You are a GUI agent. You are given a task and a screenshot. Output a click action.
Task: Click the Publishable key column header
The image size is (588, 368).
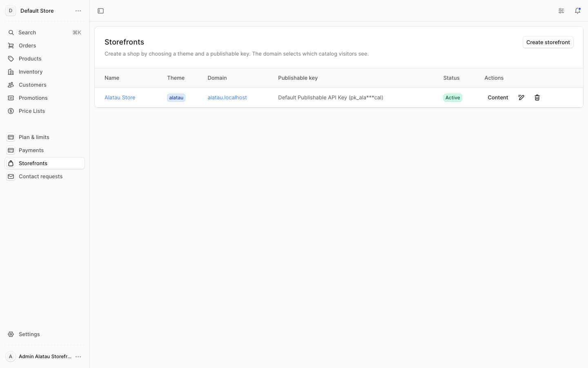298,78
